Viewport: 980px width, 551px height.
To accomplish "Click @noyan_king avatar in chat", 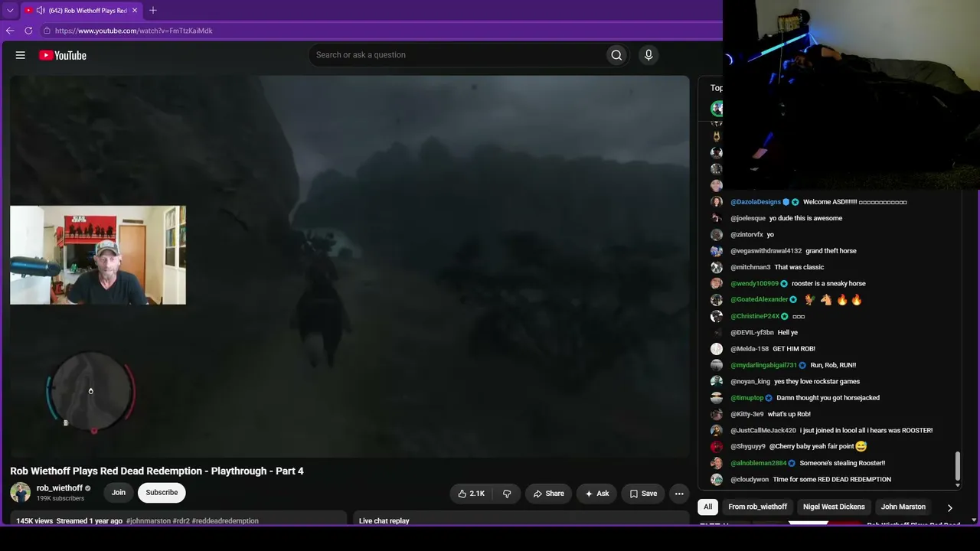I will (717, 382).
